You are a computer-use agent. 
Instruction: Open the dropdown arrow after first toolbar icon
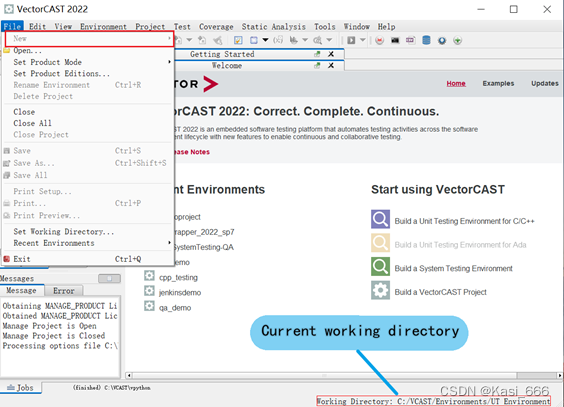[x=189, y=40]
